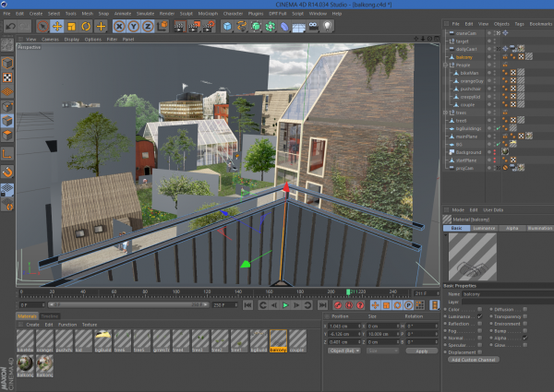The height and width of the screenshot is (392, 554).
Task: Switch to the Luminance material tab
Action: coord(487,227)
